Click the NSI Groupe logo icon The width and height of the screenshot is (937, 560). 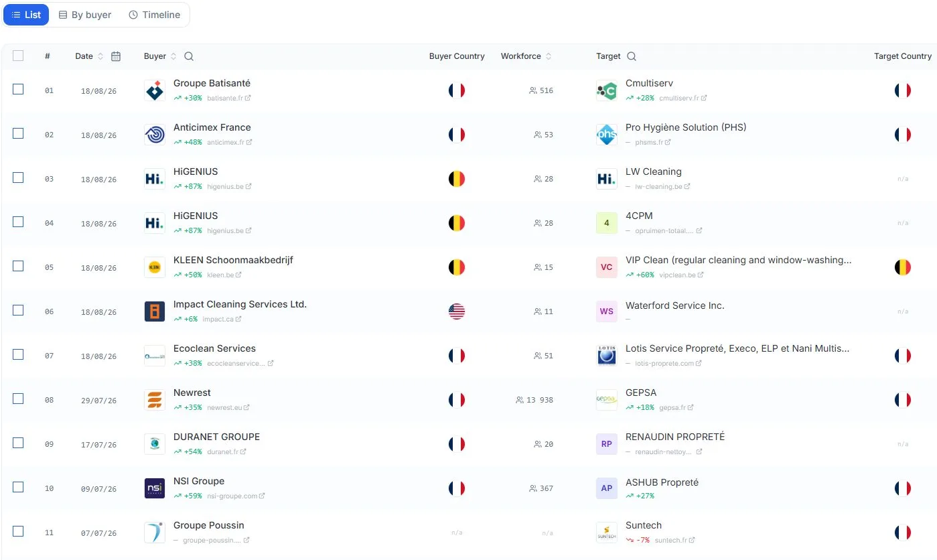155,488
